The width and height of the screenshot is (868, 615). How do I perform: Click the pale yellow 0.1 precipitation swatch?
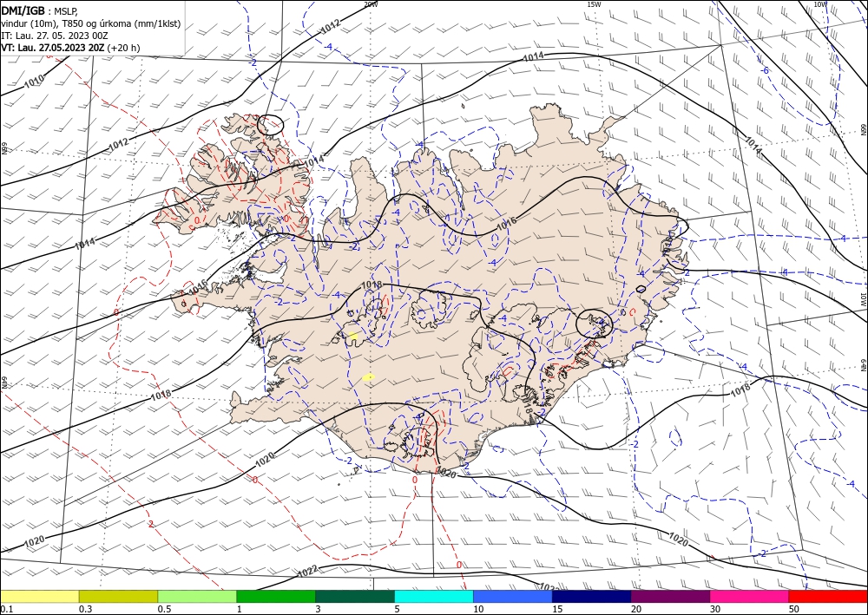[x=39, y=596]
